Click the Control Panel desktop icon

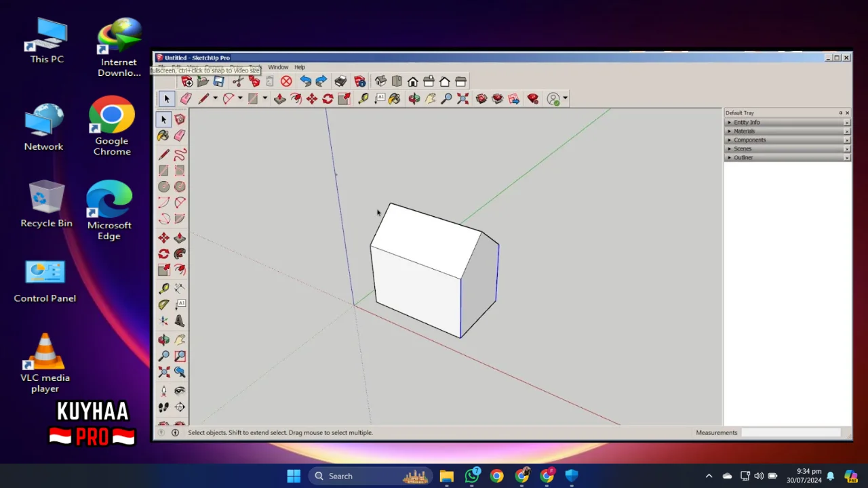tap(45, 281)
